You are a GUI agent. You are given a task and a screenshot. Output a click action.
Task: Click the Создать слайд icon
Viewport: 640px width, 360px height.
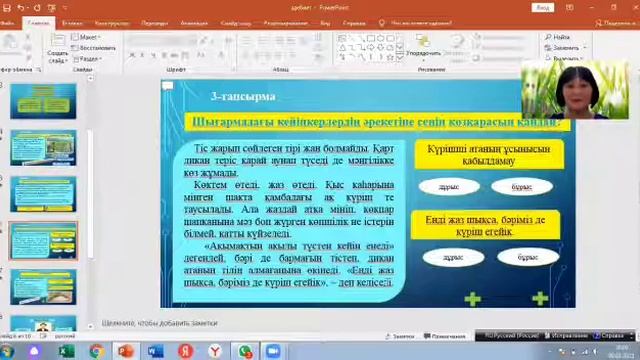[x=58, y=40]
